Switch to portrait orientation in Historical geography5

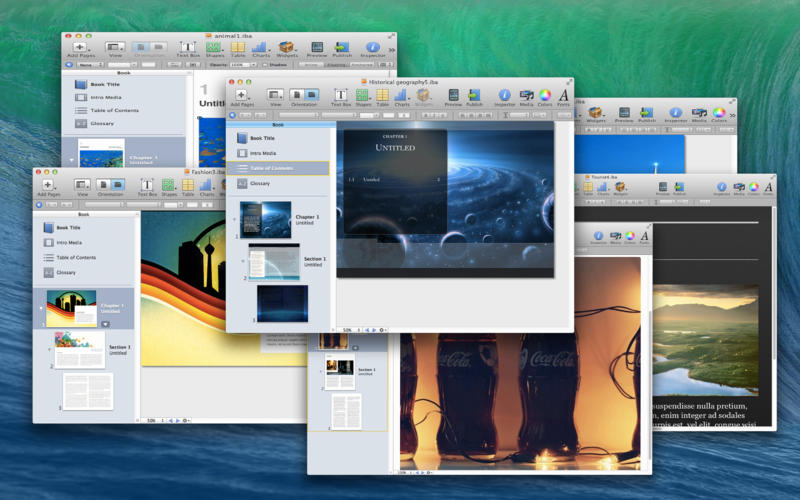pos(298,95)
